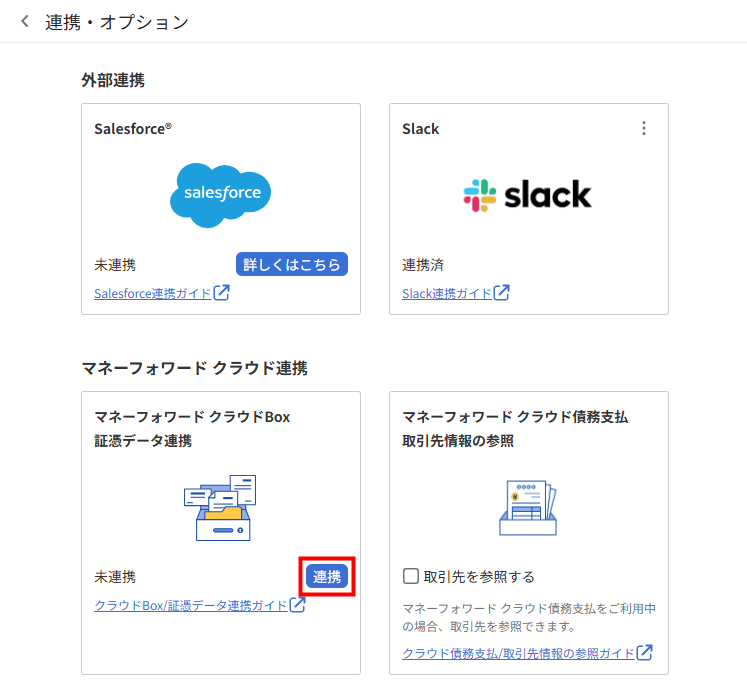Click external link icon beside クラウドBox guide
The width and height of the screenshot is (747, 694).
click(x=297, y=605)
